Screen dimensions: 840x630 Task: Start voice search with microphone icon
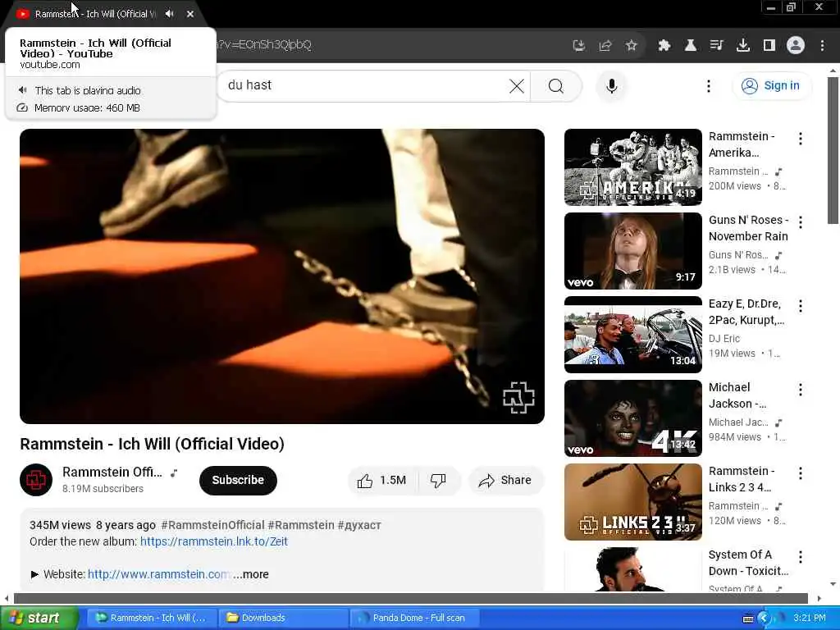coord(611,85)
